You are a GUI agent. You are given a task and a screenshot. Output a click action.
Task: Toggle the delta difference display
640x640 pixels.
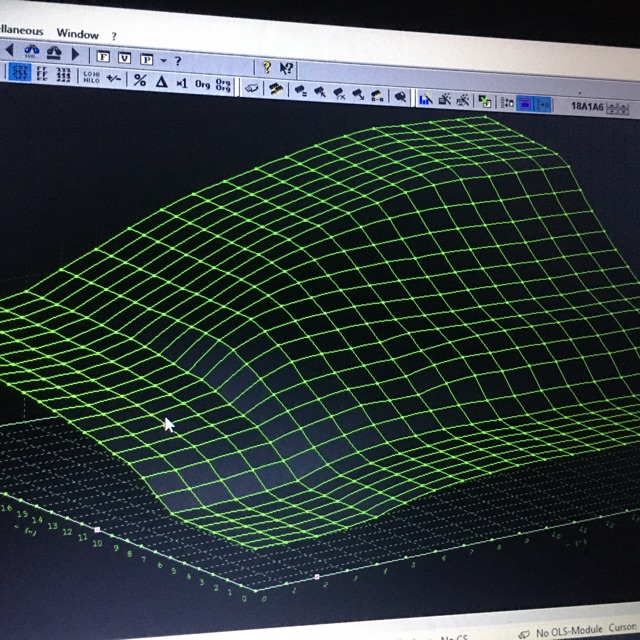pyautogui.click(x=161, y=82)
